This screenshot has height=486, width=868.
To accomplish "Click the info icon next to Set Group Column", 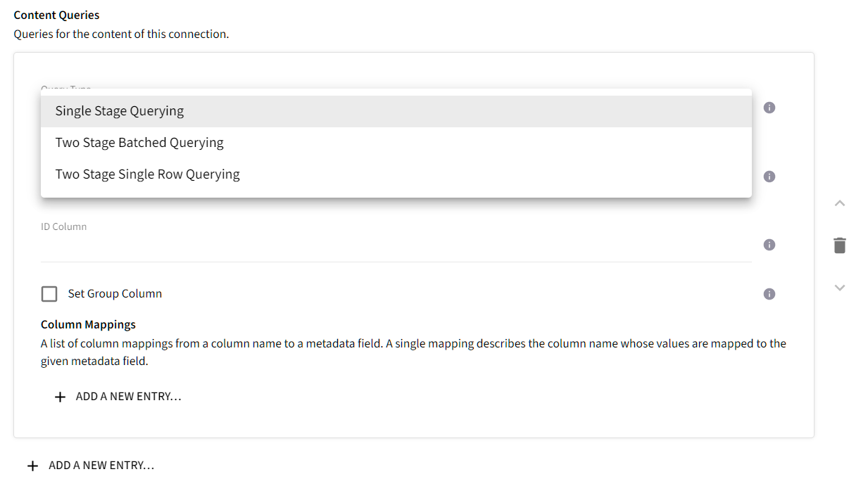I will click(x=769, y=293).
